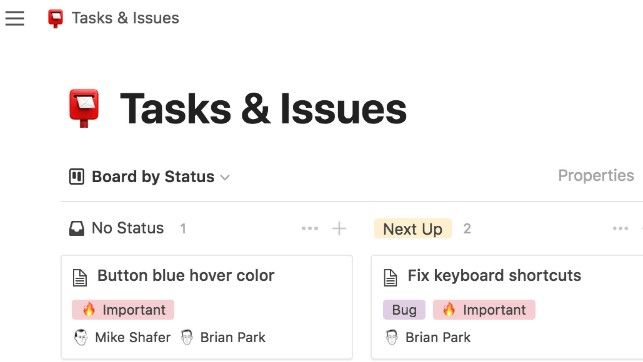Click the page icon on Fix keyboard shortcuts

(390, 278)
